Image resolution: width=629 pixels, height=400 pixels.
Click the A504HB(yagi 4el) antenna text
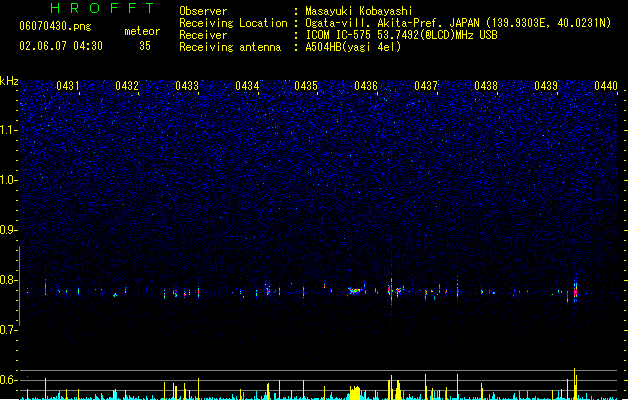(x=353, y=47)
